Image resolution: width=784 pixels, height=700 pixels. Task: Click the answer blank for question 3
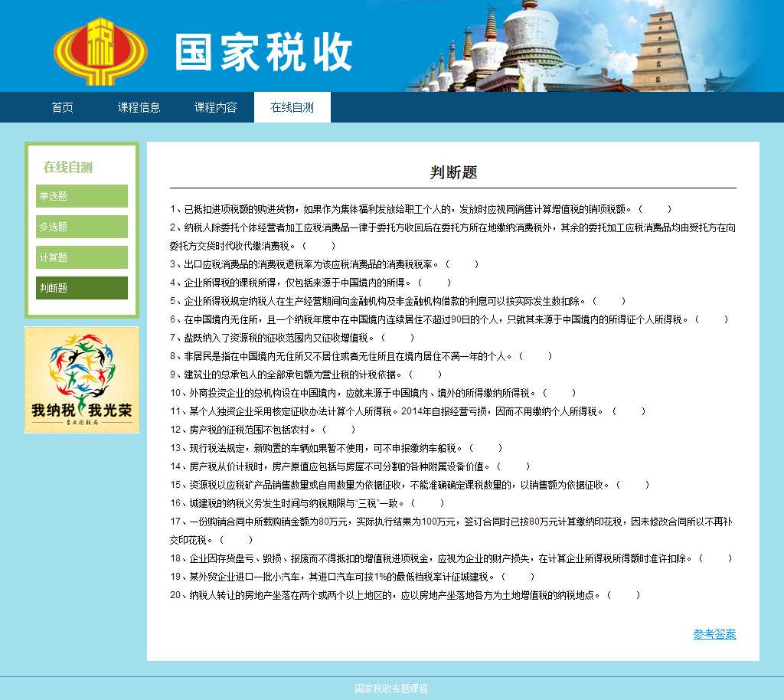point(462,264)
